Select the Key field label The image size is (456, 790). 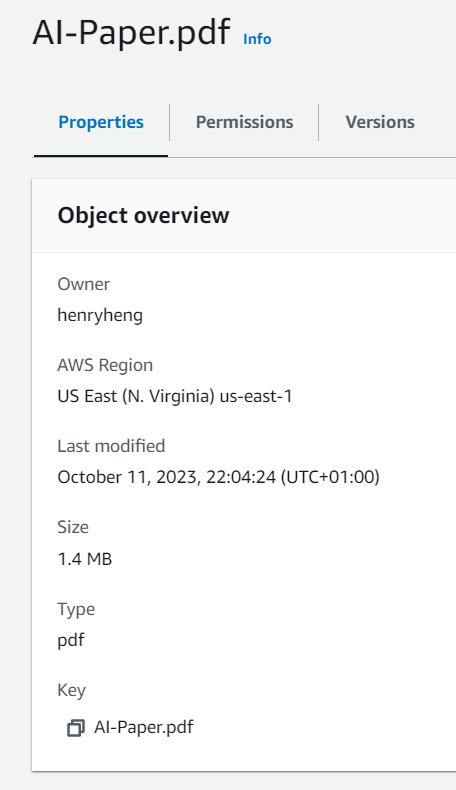[72, 690]
